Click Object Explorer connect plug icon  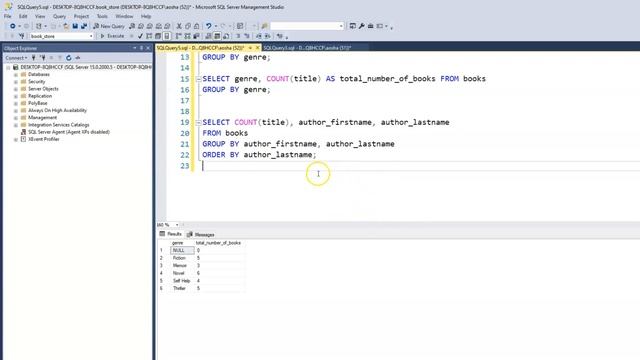point(33,58)
